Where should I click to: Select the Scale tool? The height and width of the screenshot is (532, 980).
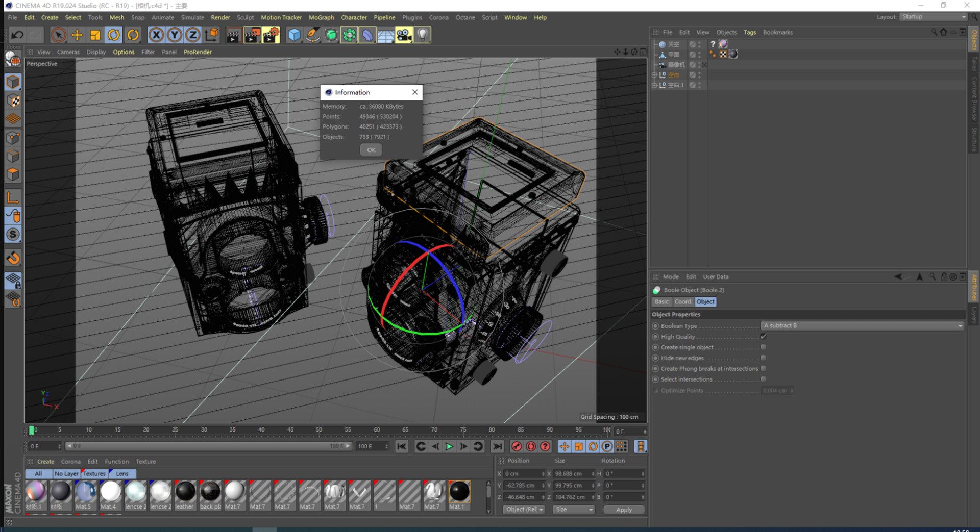95,35
